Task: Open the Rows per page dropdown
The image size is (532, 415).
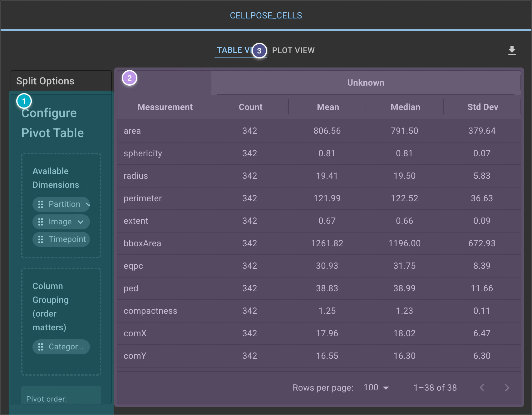Action: pyautogui.click(x=376, y=387)
